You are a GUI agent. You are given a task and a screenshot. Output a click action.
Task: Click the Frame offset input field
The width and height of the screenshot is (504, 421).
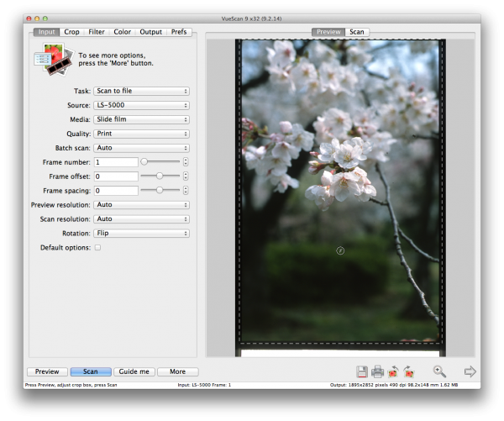116,176
